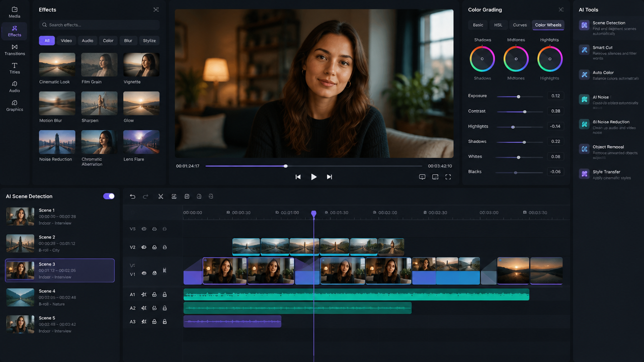The image size is (644, 362).
Task: Click the Contrast slider handle
Action: click(525, 112)
